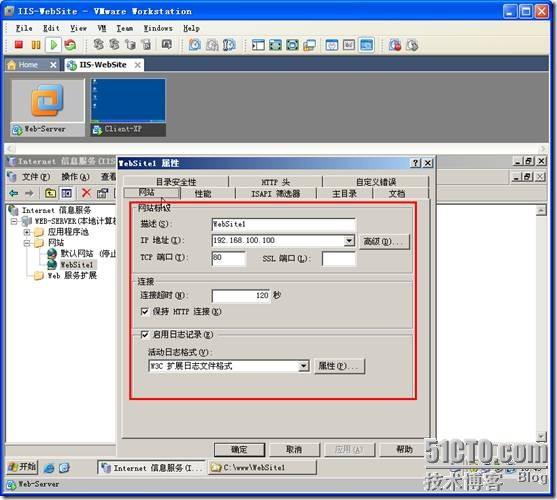Click the C:\www\WebSite1 taskbar button
This screenshot has width=557, height=500.
coord(262,467)
